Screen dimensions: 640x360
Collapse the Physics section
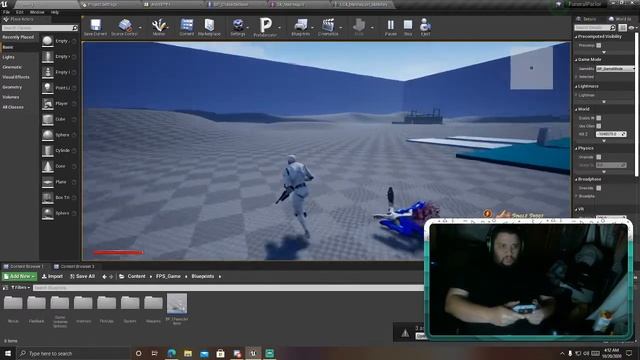(x=576, y=149)
